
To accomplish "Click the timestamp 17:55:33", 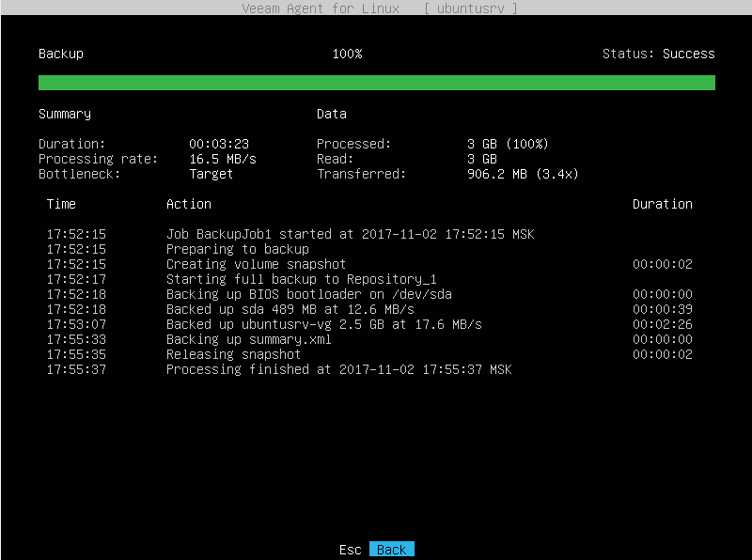I will tap(76, 339).
